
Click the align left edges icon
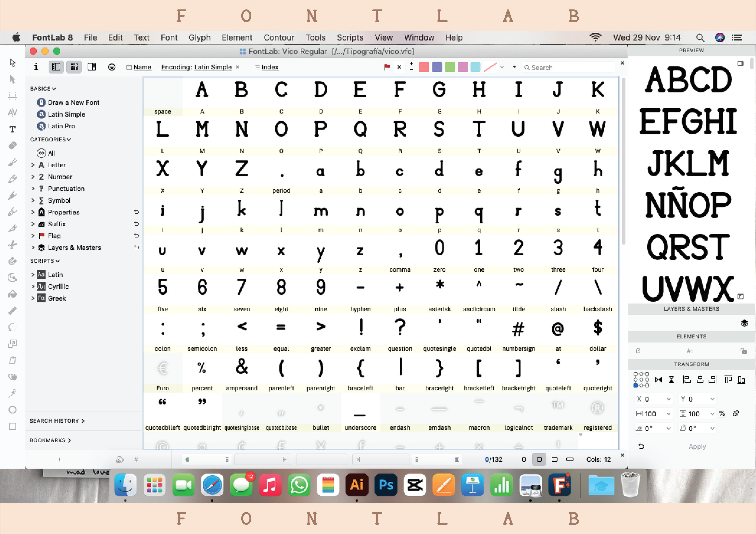pos(687,380)
